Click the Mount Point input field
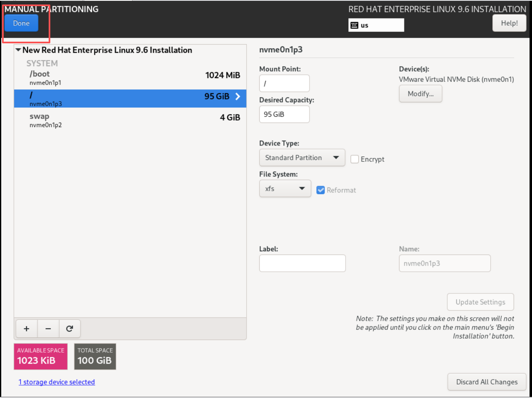The width and height of the screenshot is (532, 398). [x=284, y=83]
